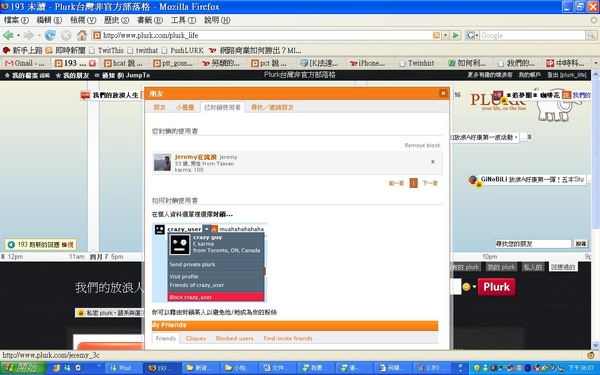
Task: Click the search magnifier icon
Action: pyautogui.click(x=591, y=35)
